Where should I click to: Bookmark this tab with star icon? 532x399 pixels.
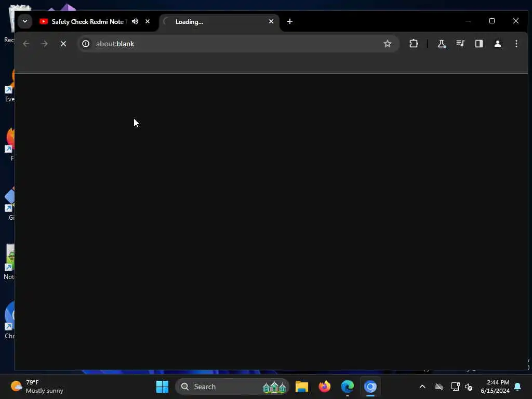pos(388,44)
